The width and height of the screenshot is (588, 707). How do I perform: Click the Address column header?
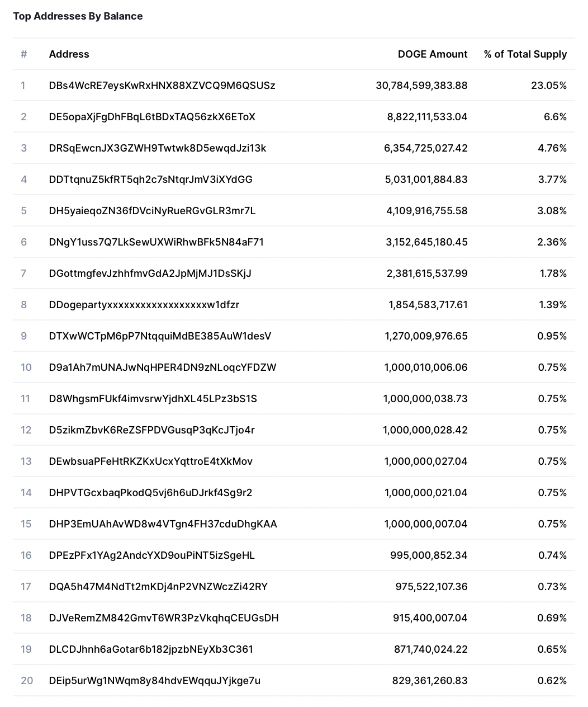tap(69, 54)
